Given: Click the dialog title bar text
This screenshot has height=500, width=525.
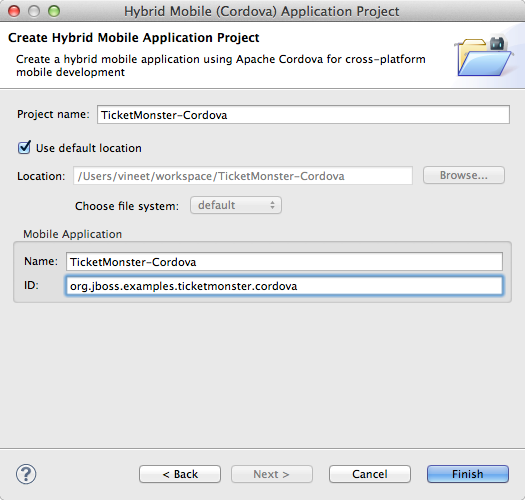Looking at the screenshot, I should 261,11.
